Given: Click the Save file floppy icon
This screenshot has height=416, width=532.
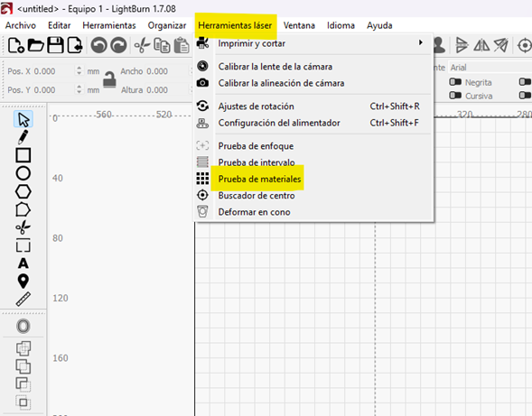Looking at the screenshot, I should [x=55, y=45].
